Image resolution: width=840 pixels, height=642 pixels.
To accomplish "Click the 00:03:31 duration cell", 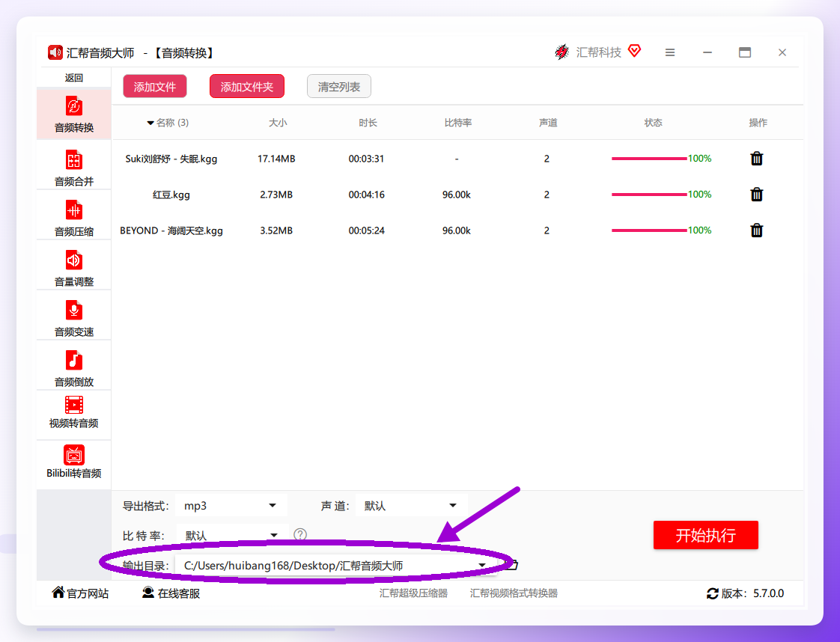I will click(366, 159).
